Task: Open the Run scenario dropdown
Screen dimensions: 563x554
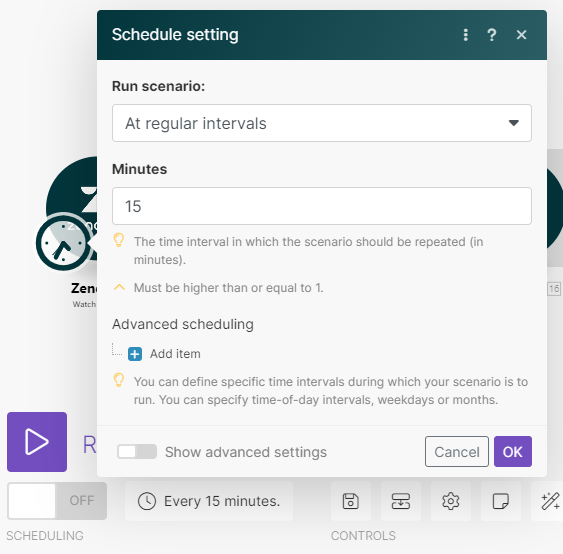Action: point(322,123)
